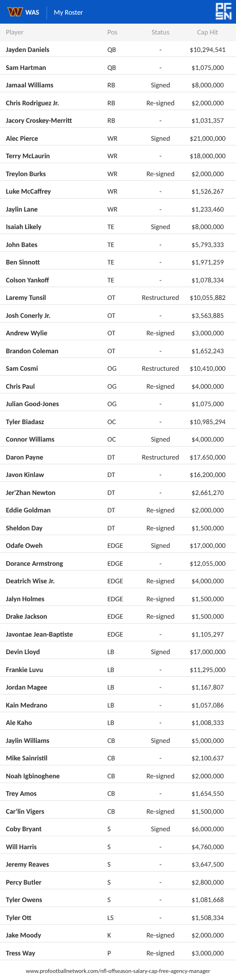Click the Washington Commanders logo icon

[x=15, y=12]
